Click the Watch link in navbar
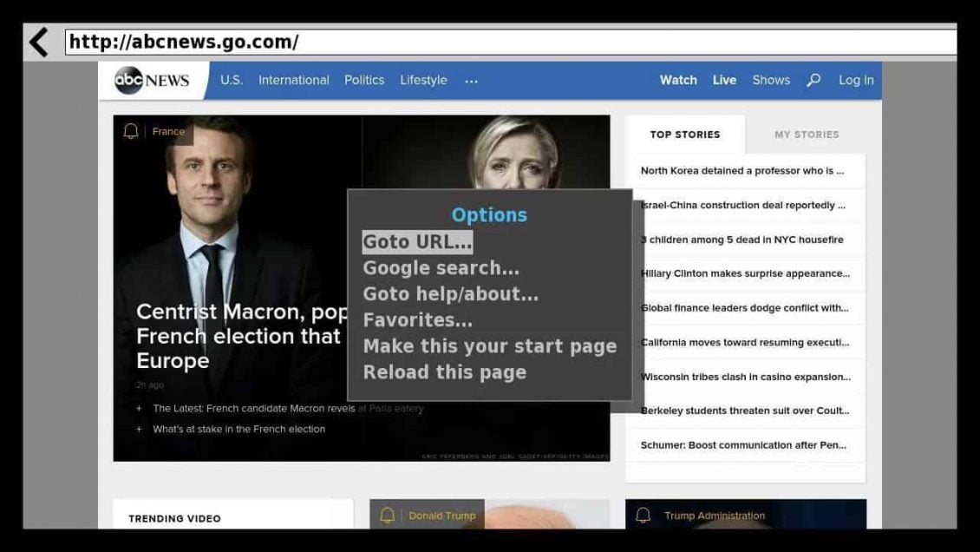 click(x=678, y=80)
